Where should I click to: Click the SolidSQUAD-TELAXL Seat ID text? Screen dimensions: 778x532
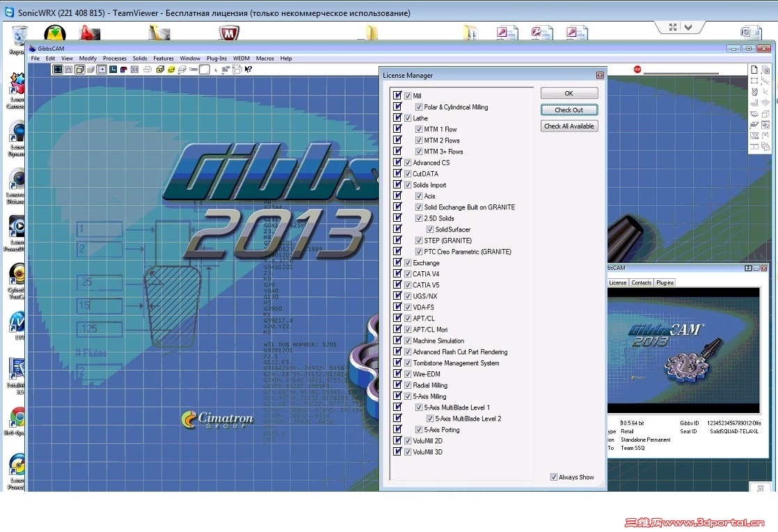pyautogui.click(x=734, y=431)
